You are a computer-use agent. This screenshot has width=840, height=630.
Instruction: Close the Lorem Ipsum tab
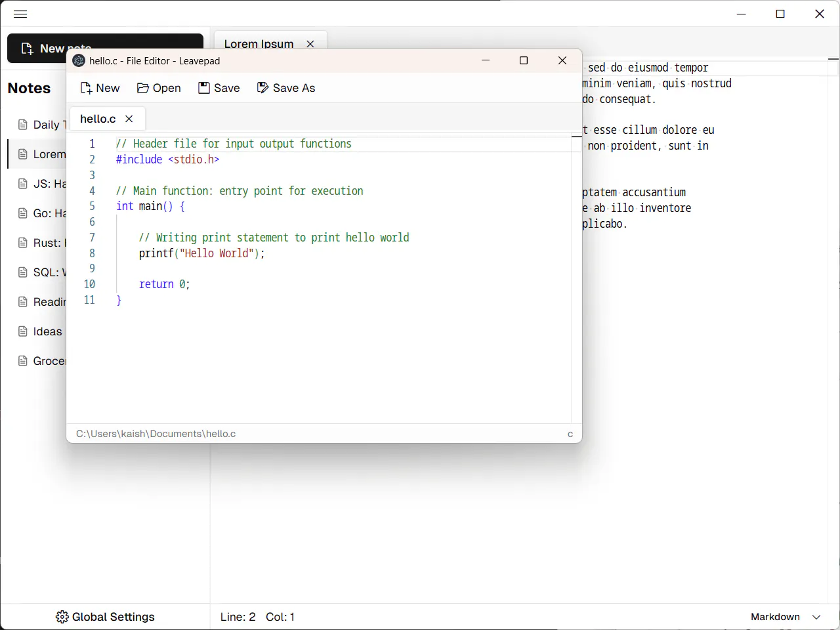[x=310, y=44]
